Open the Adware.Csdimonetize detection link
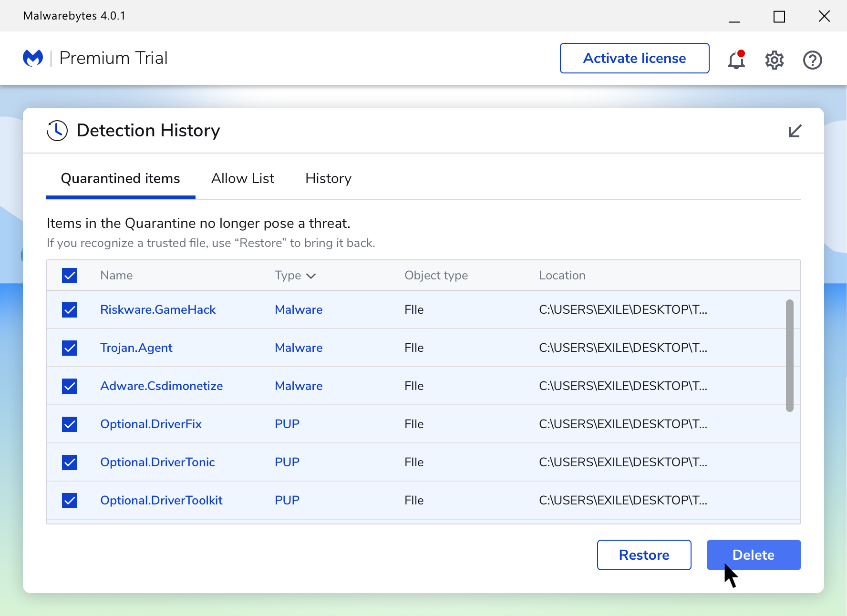Viewport: 847px width, 616px height. pyautogui.click(x=162, y=386)
